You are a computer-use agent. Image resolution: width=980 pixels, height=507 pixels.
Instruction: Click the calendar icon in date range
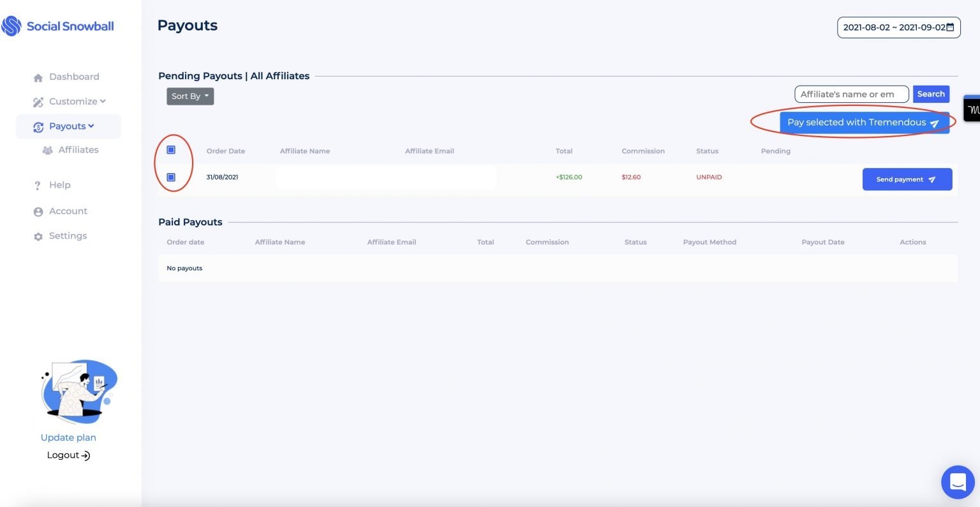(950, 27)
